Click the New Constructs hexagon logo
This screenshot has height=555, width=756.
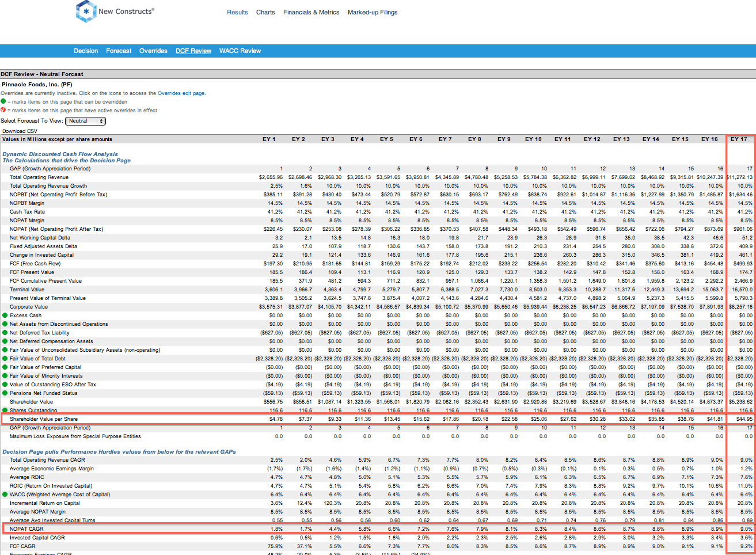[x=86, y=12]
